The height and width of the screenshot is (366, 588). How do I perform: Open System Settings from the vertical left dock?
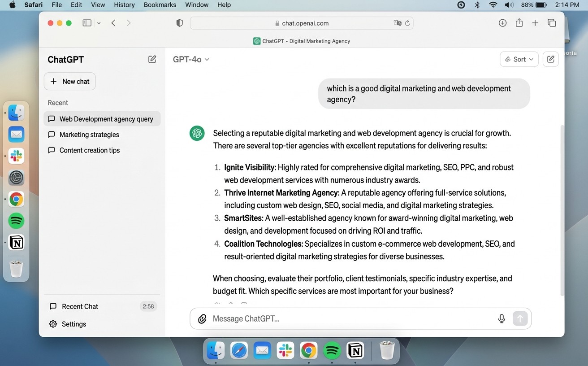(x=17, y=178)
